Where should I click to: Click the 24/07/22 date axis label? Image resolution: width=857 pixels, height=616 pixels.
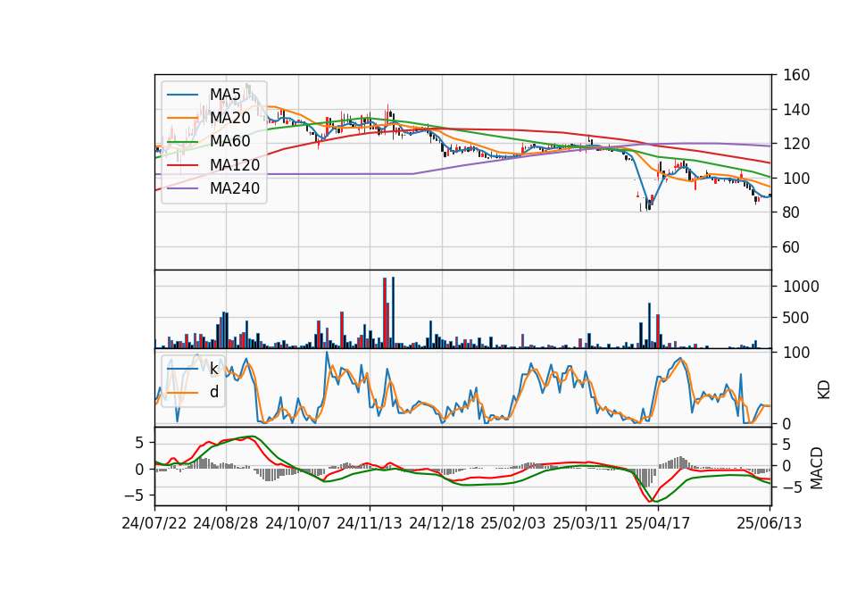[x=154, y=523]
